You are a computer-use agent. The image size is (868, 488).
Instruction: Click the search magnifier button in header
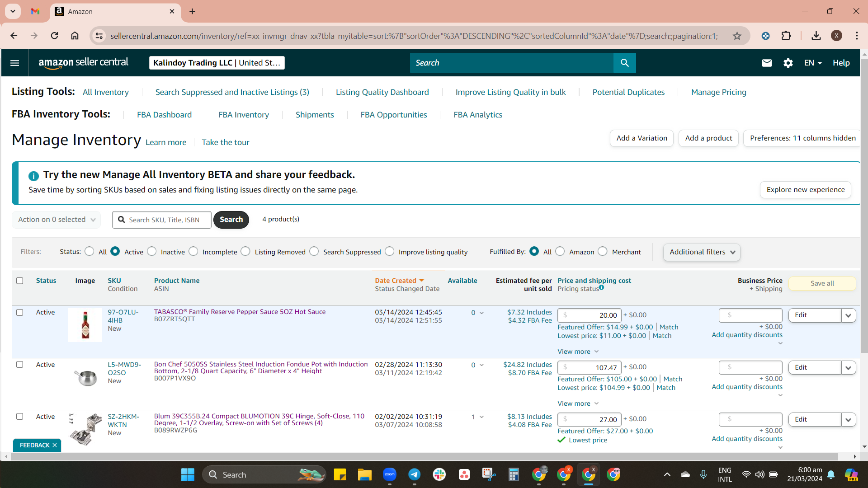click(624, 63)
